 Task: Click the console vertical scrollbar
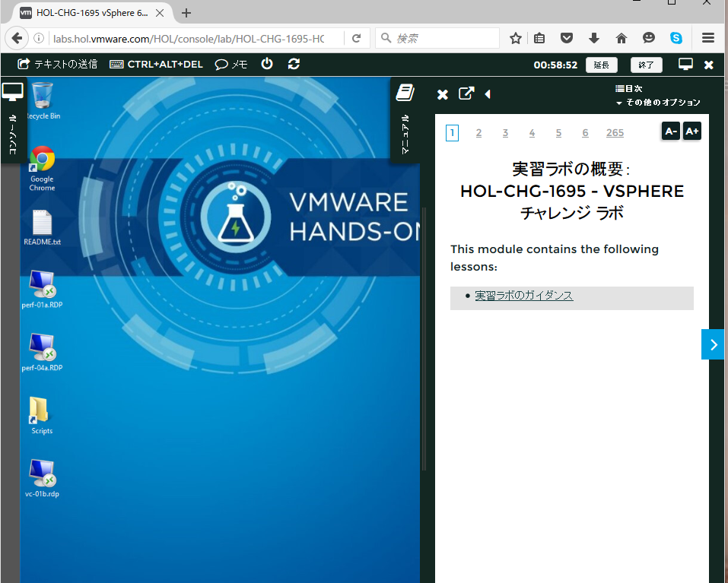[x=424, y=339]
